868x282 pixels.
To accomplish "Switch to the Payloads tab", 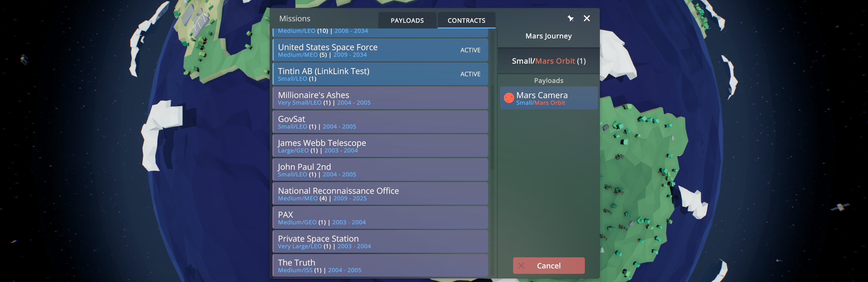I will 407,21.
